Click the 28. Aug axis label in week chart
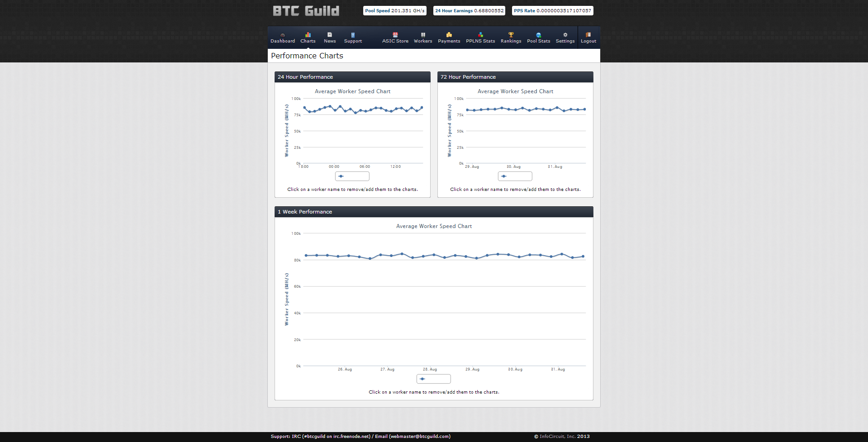868x442 pixels. tap(430, 370)
